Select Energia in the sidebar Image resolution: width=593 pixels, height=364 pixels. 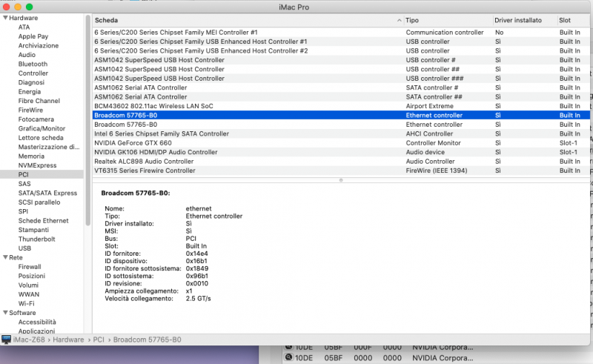coord(30,92)
